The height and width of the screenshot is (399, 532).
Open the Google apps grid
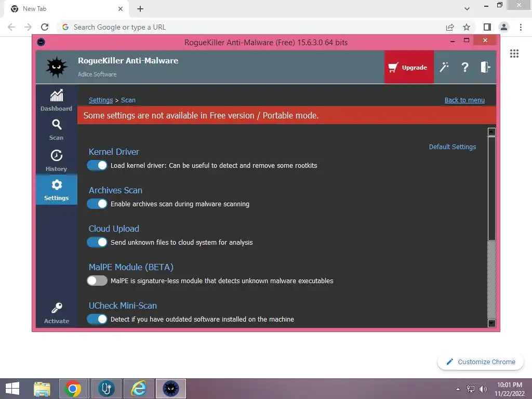pyautogui.click(x=514, y=54)
